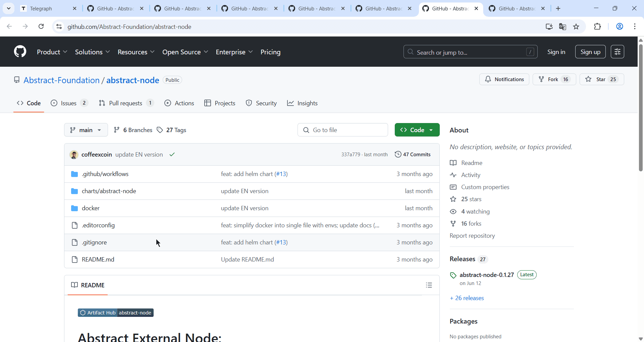
Task: Click Sign in
Action: (556, 52)
